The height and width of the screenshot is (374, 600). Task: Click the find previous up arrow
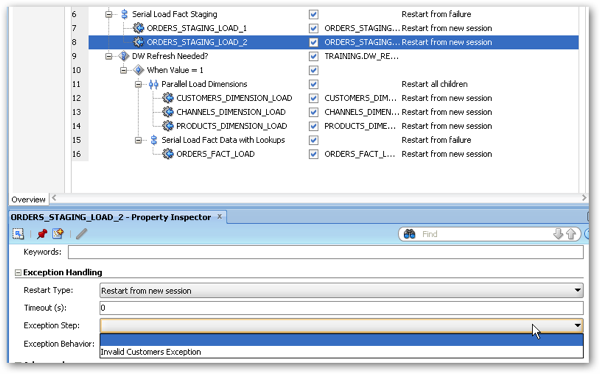coord(571,234)
